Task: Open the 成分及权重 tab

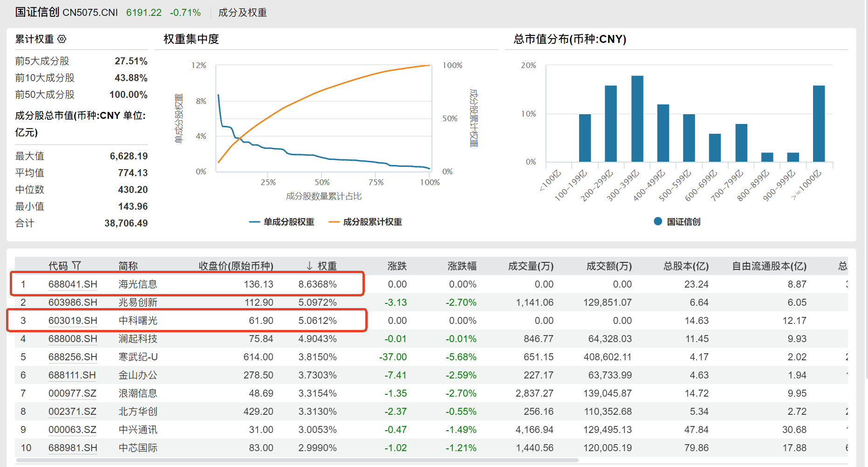Action: click(242, 13)
